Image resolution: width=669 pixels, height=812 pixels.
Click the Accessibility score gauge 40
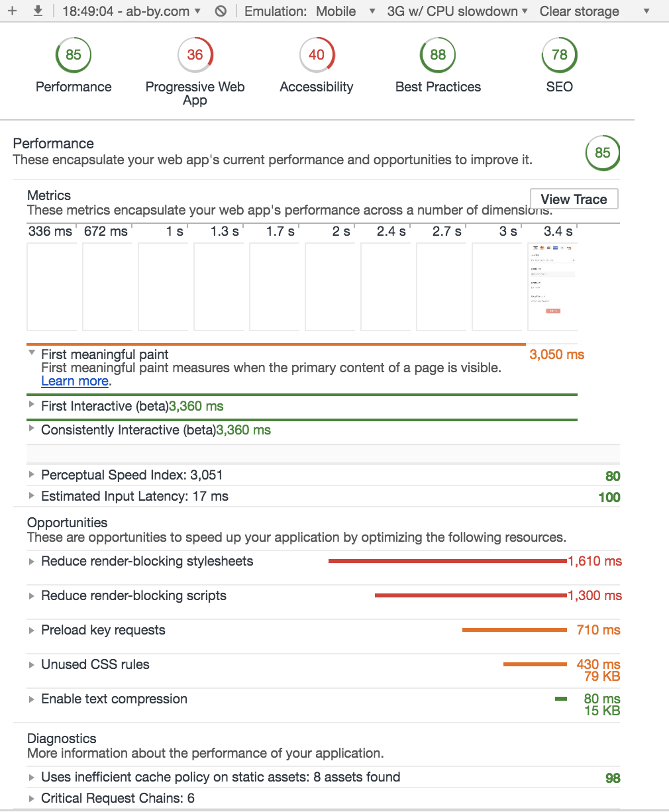pyautogui.click(x=317, y=55)
